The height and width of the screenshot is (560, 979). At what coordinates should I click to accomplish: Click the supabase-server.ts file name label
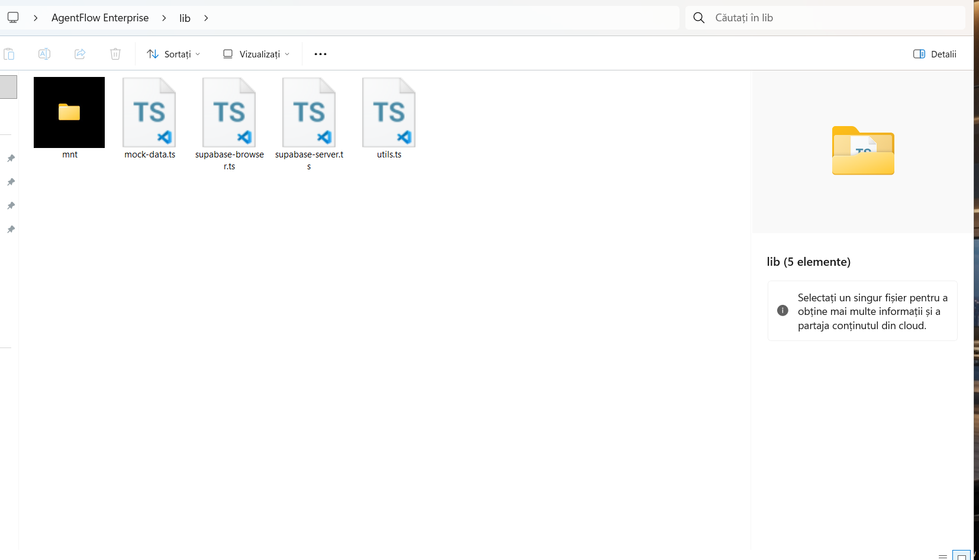coord(309,160)
